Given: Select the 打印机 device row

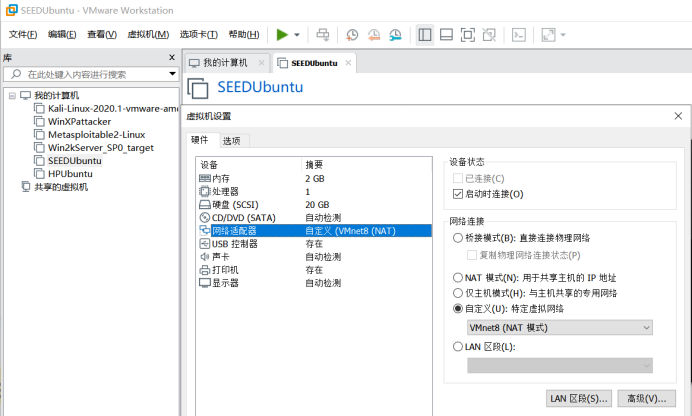Looking at the screenshot, I should 314,270.
